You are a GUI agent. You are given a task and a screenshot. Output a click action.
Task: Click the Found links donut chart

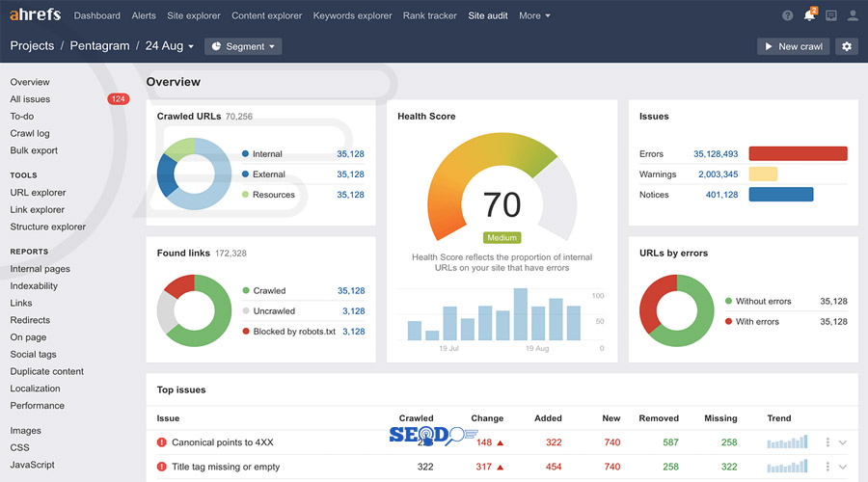pos(194,310)
